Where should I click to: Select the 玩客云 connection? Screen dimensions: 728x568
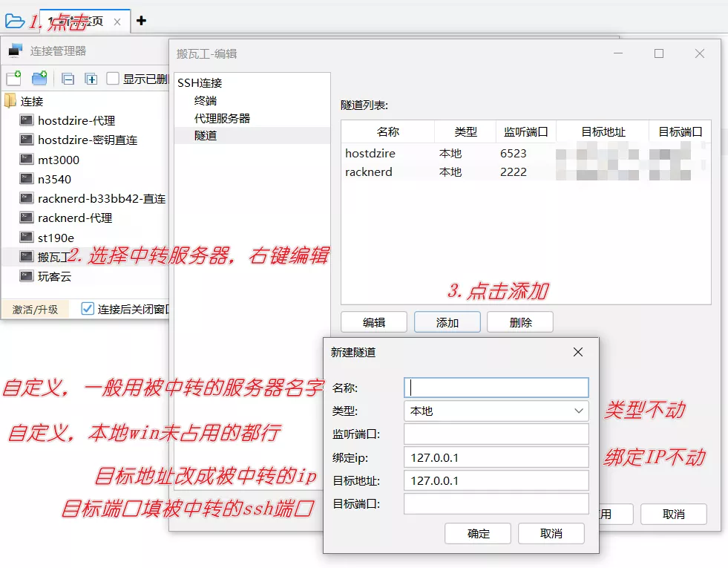[54, 277]
